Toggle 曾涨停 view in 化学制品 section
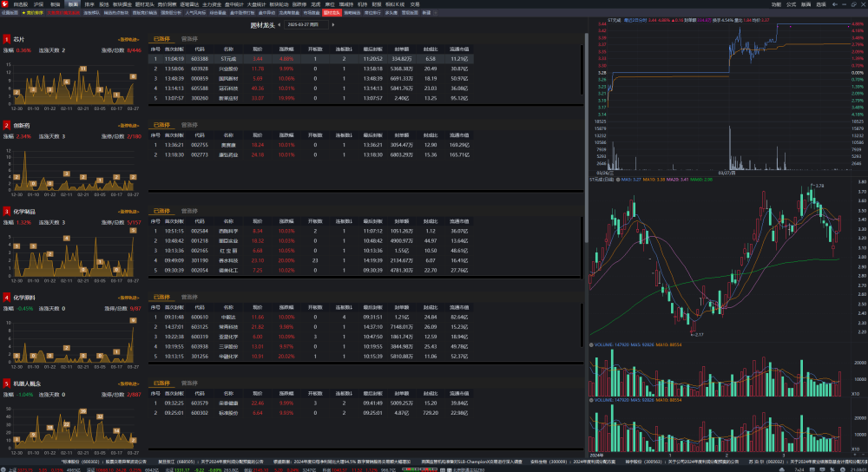 (189, 212)
